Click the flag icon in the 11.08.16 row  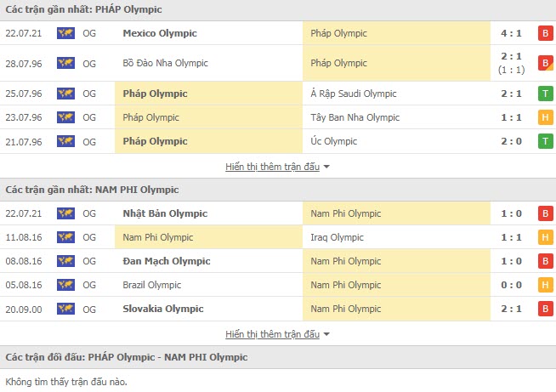click(x=65, y=237)
